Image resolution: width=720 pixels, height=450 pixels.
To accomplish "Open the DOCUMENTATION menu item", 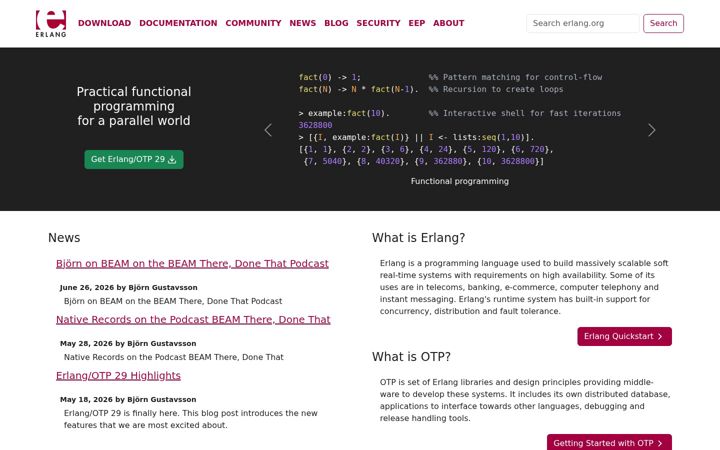I will (178, 23).
